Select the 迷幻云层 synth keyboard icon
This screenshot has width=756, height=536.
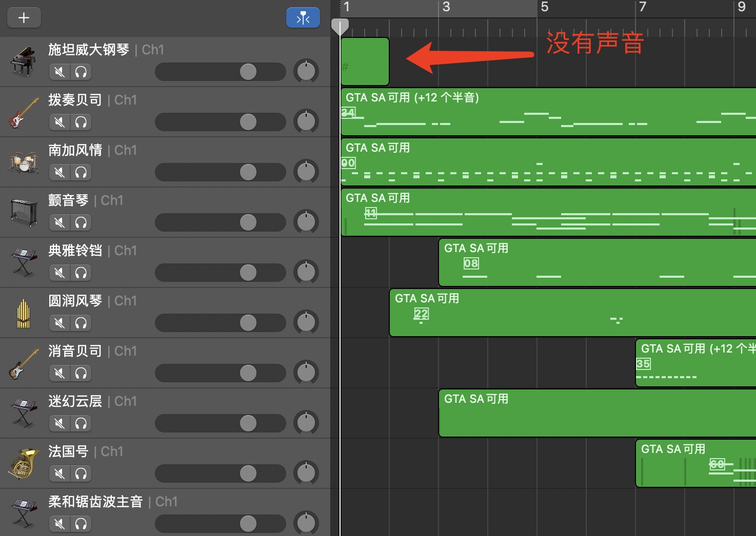click(x=23, y=413)
